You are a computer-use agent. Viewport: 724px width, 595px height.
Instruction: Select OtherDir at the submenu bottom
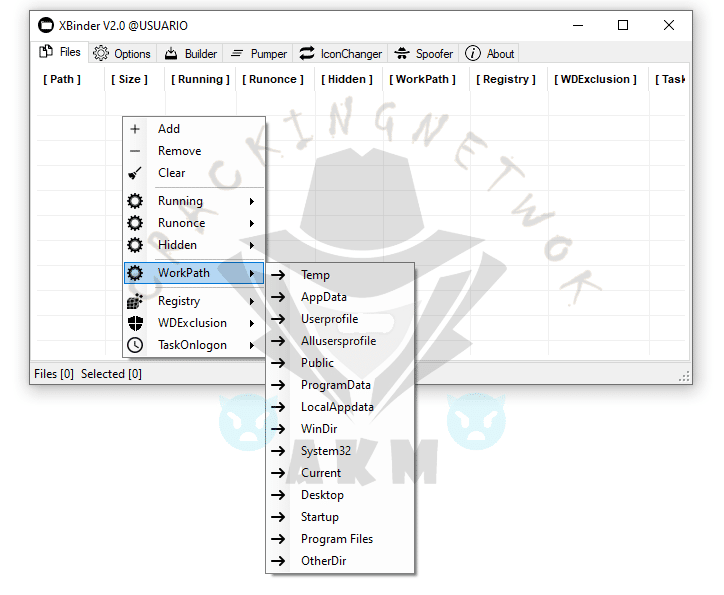tap(323, 561)
